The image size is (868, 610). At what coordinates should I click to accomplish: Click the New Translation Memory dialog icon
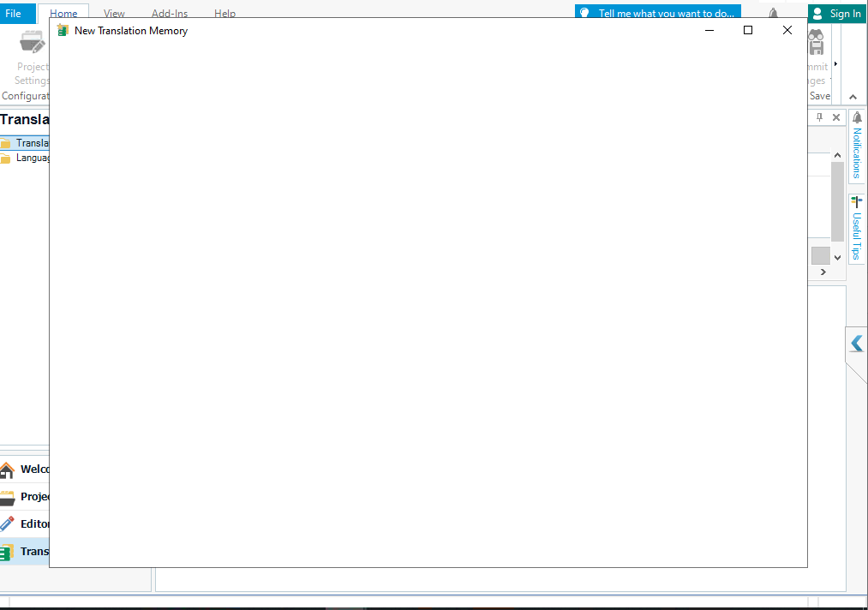63,31
